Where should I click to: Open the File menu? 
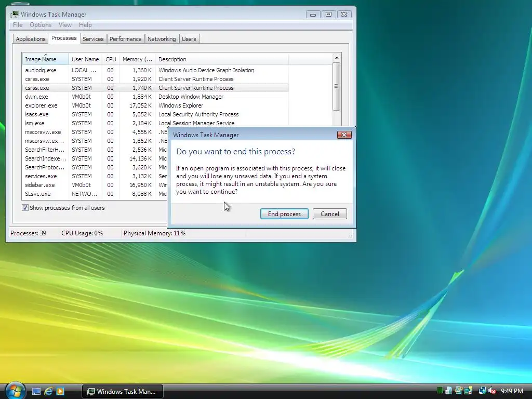pos(18,25)
